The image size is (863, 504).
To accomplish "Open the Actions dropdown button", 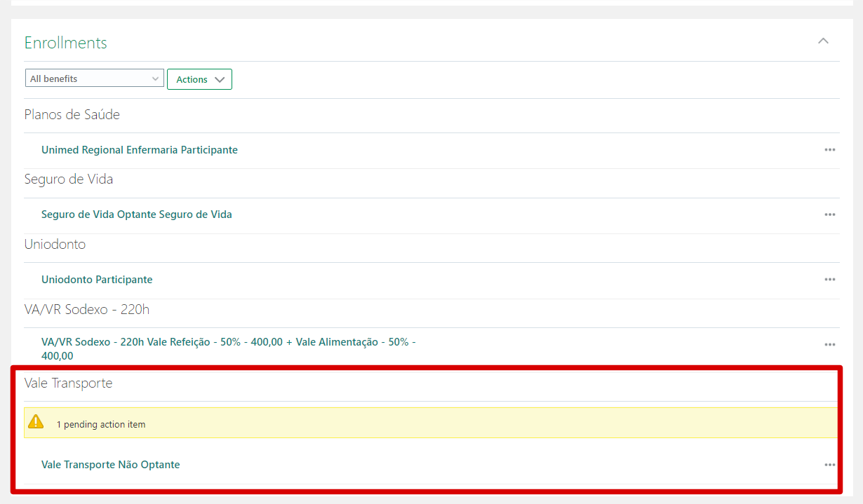I will click(199, 79).
